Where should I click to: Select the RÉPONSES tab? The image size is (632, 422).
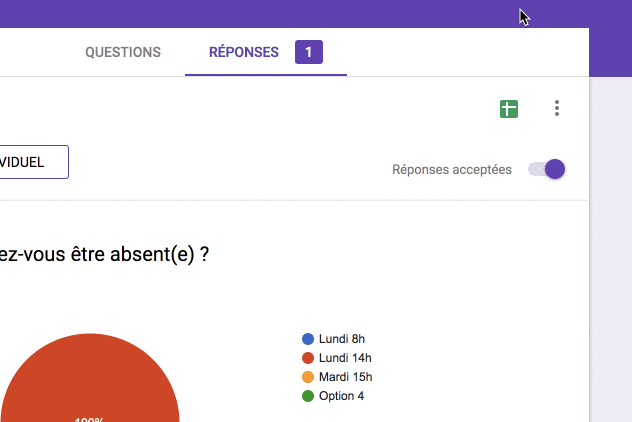tap(244, 52)
